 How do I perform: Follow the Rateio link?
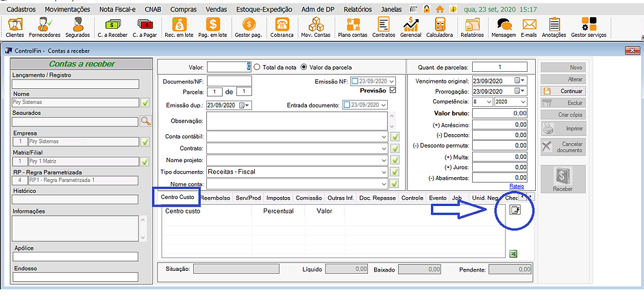point(517,186)
